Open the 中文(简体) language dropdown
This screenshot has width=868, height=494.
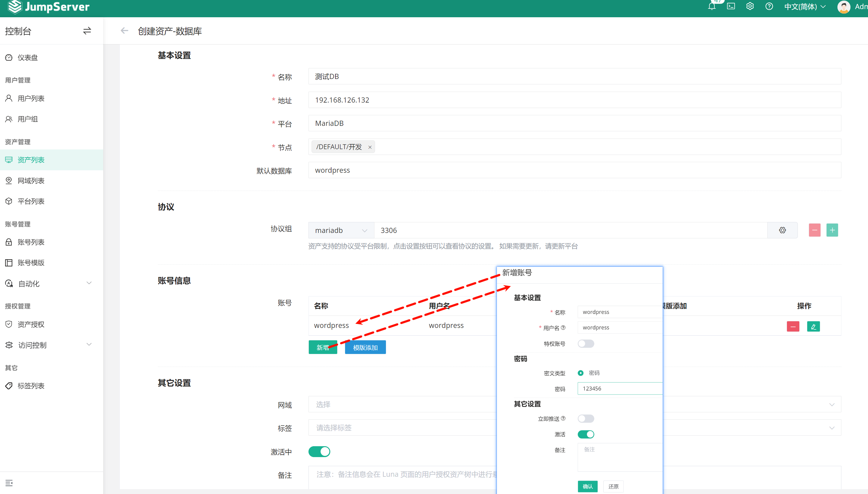[804, 6]
